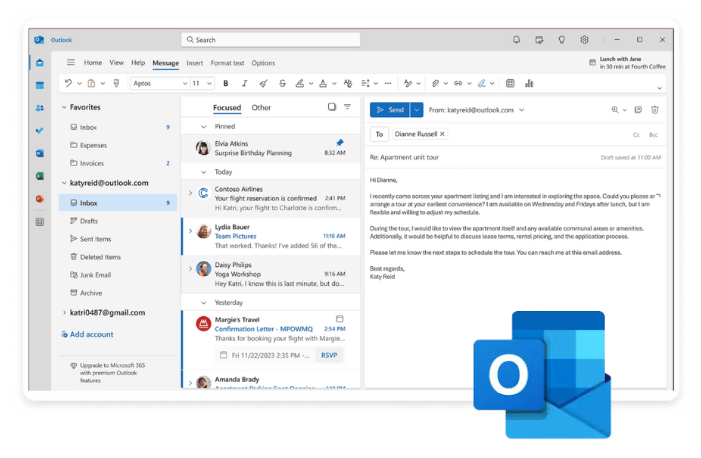
Task: Click the Paste clipboard icon
Action: [x=91, y=83]
